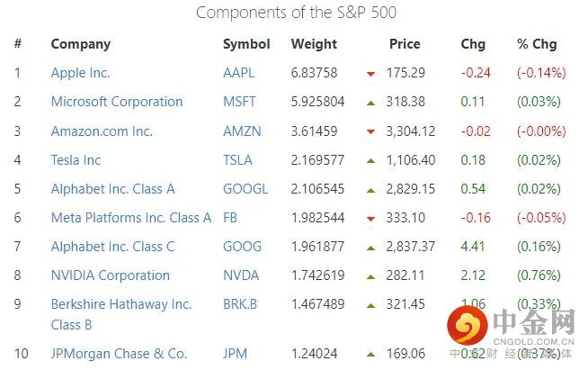Open the JPMorgan Chase & Co. link
The image size is (588, 370).
pos(119,354)
